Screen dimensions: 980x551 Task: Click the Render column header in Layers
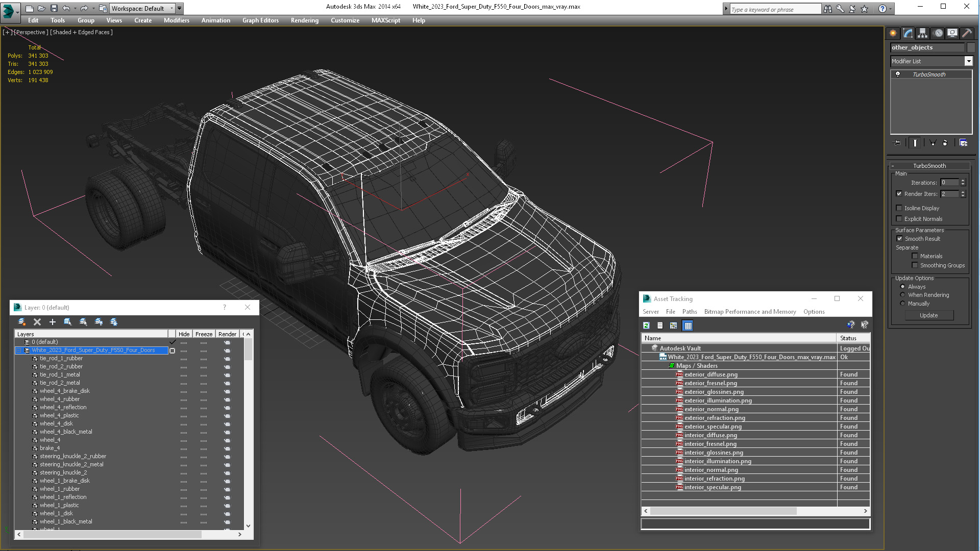[x=227, y=334]
